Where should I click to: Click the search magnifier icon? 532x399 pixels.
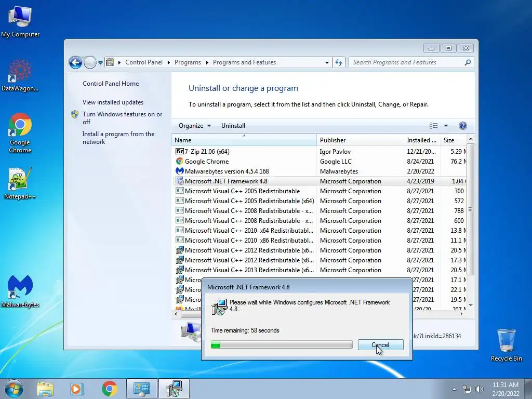[x=468, y=62]
